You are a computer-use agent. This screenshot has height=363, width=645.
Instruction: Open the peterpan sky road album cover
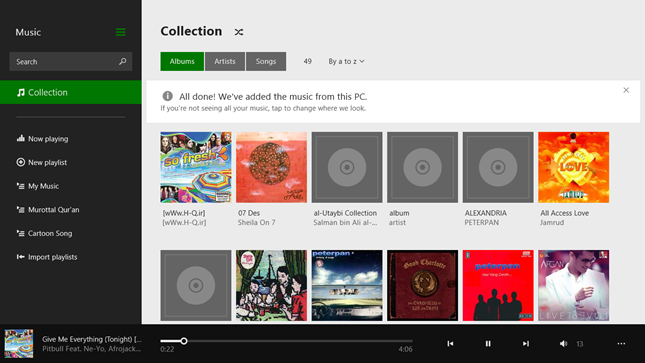point(347,285)
